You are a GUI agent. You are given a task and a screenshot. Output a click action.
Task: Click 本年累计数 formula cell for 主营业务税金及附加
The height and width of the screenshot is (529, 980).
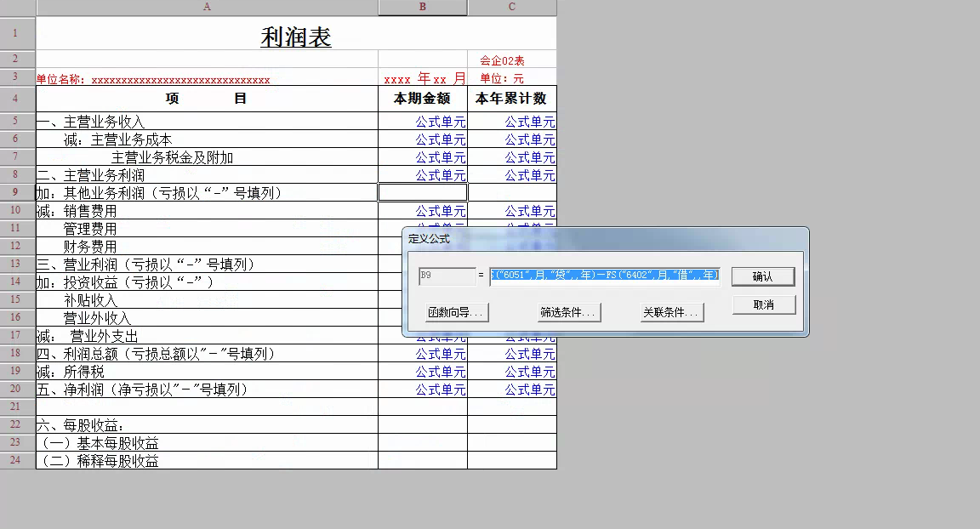click(x=512, y=156)
